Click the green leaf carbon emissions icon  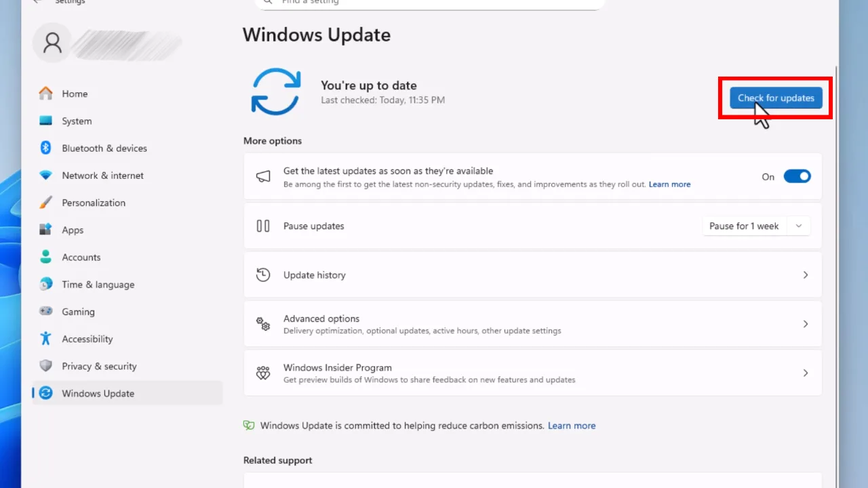click(249, 426)
